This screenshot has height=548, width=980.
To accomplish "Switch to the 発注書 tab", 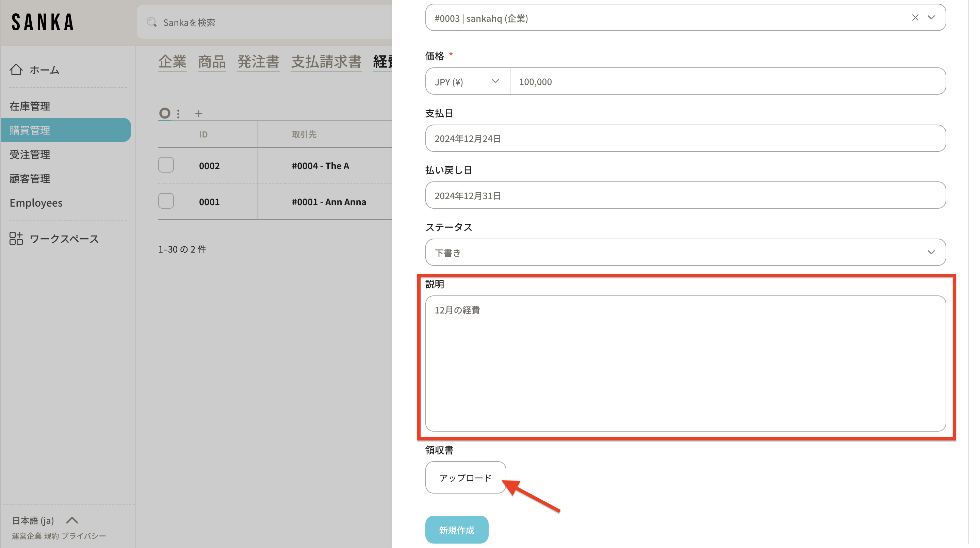I will click(258, 62).
